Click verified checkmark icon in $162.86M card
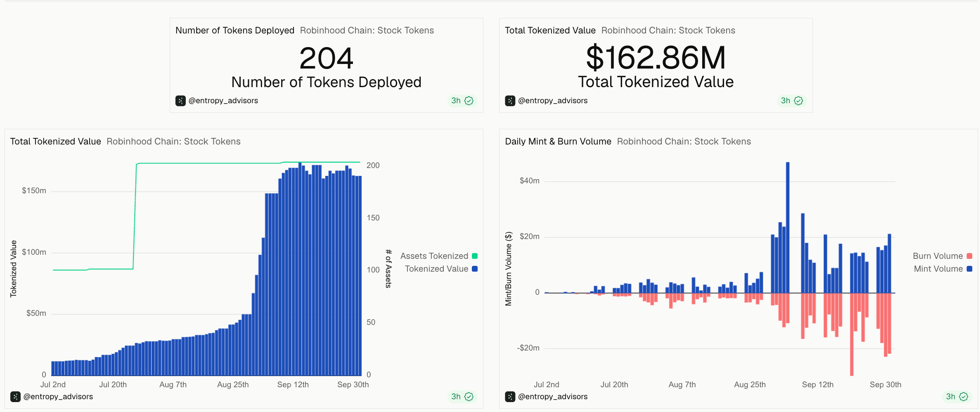 point(798,101)
